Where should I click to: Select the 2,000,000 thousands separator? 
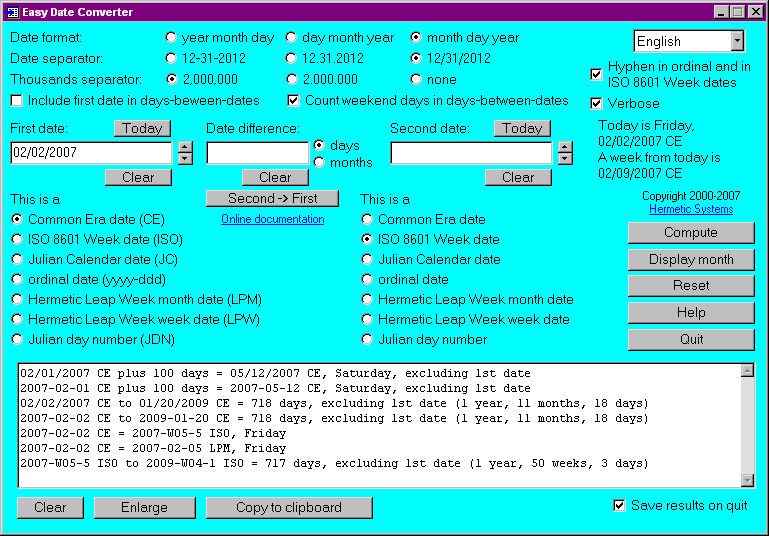pyautogui.click(x=172, y=79)
